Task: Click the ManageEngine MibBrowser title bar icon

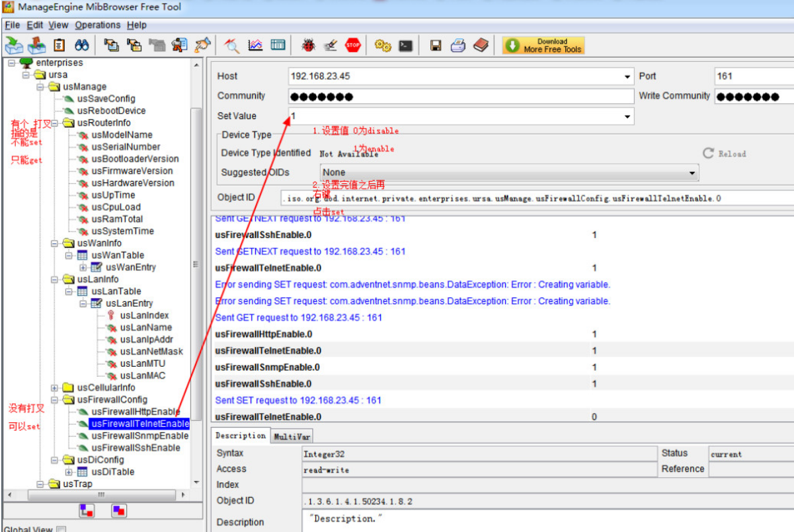Action: pyautogui.click(x=7, y=7)
